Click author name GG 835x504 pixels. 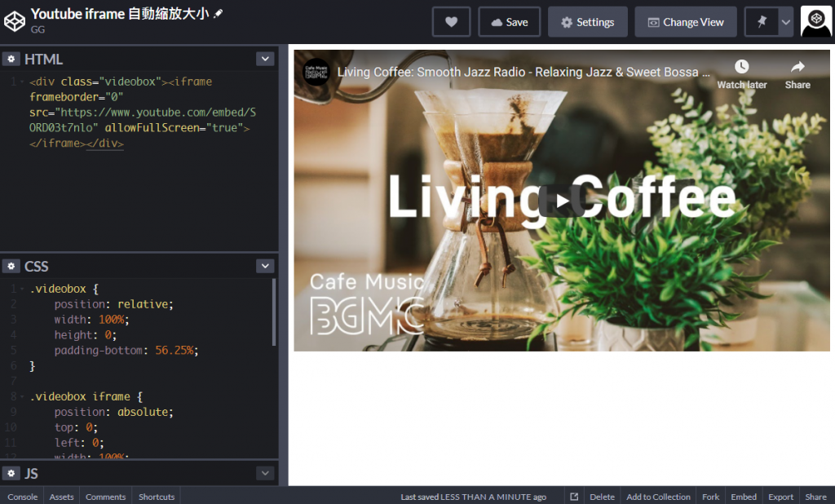pyautogui.click(x=38, y=29)
